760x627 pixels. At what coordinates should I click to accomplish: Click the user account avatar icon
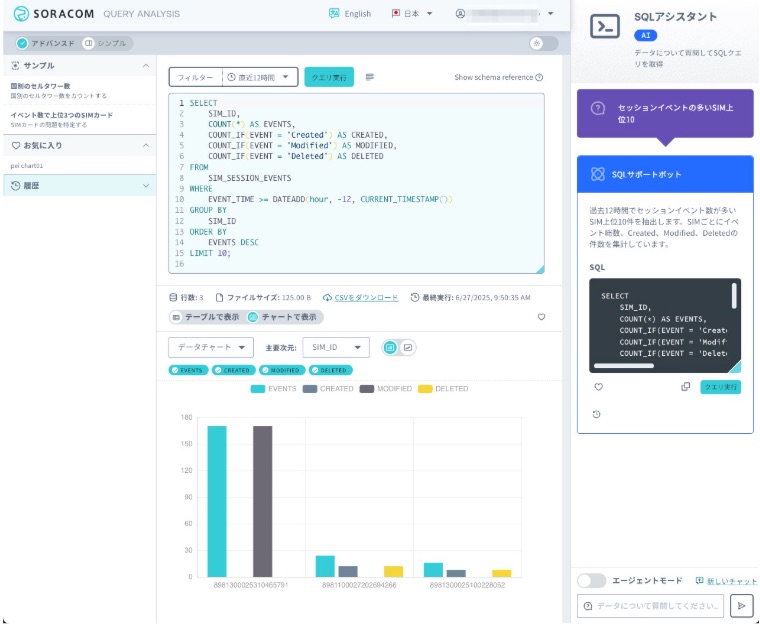(x=460, y=14)
